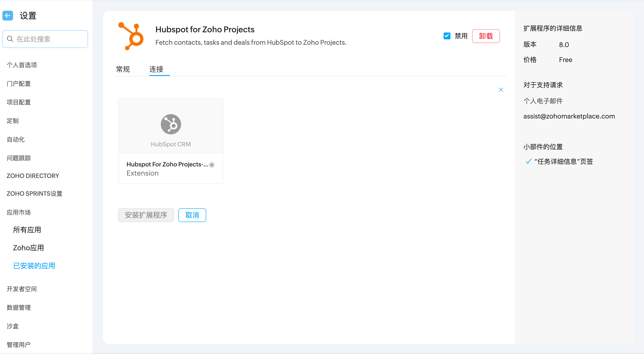The height and width of the screenshot is (354, 644).
Task: Close the connection panel with X
Action: (501, 90)
